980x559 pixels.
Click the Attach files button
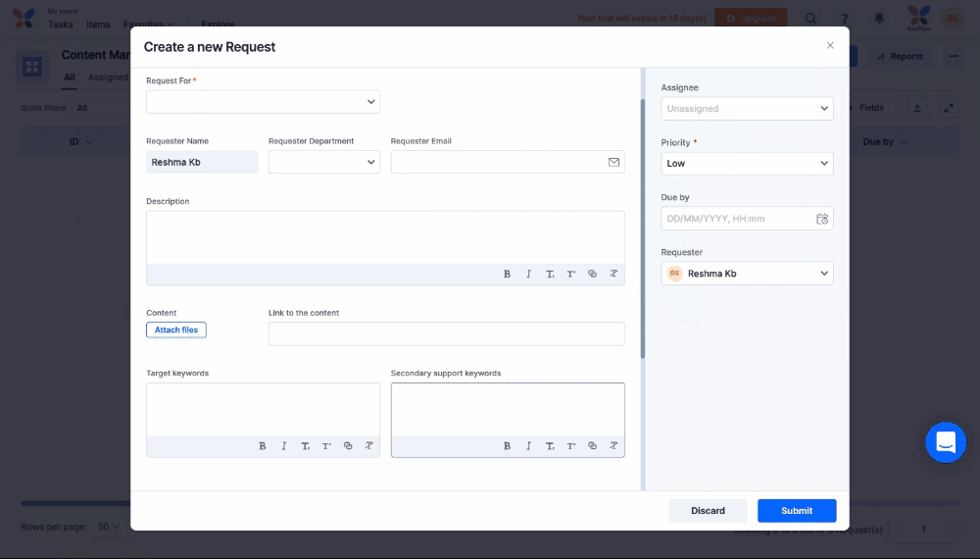tap(176, 330)
